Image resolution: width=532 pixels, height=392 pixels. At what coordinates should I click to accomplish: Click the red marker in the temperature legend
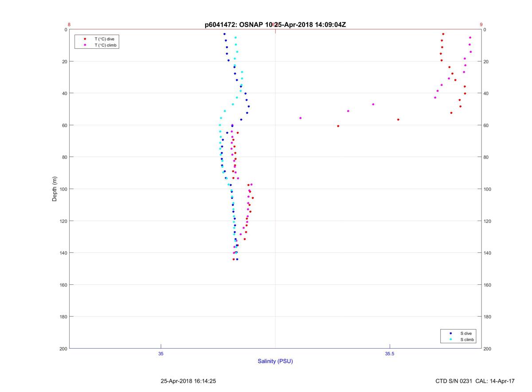click(x=85, y=39)
